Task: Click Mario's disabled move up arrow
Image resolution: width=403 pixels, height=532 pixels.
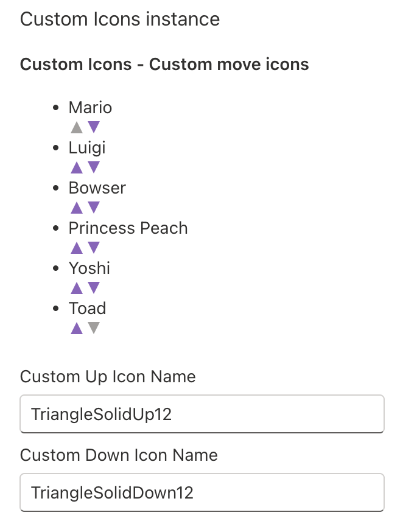Action: (77, 127)
